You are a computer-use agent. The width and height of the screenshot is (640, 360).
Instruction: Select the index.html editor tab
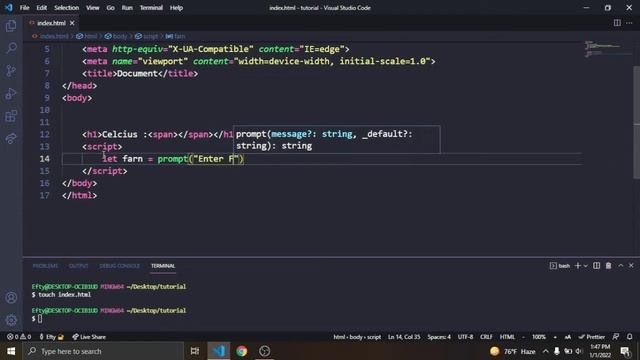click(x=52, y=23)
